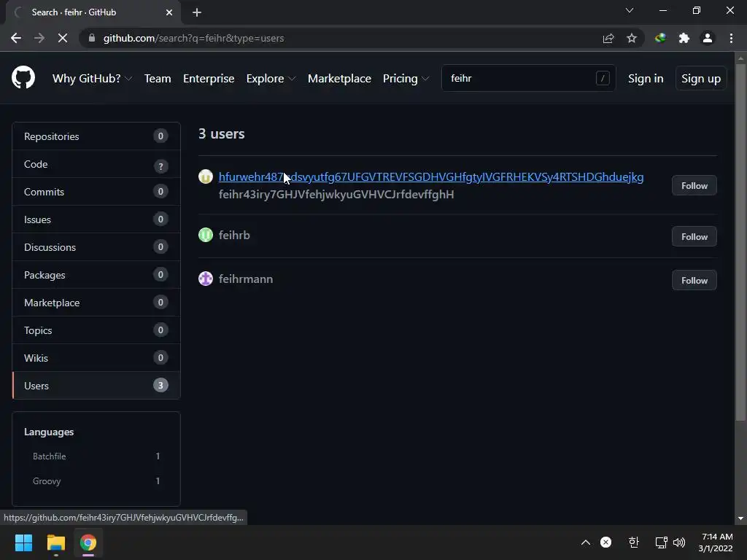Click the tab search chevron
This screenshot has width=747, height=560.
click(630, 10)
